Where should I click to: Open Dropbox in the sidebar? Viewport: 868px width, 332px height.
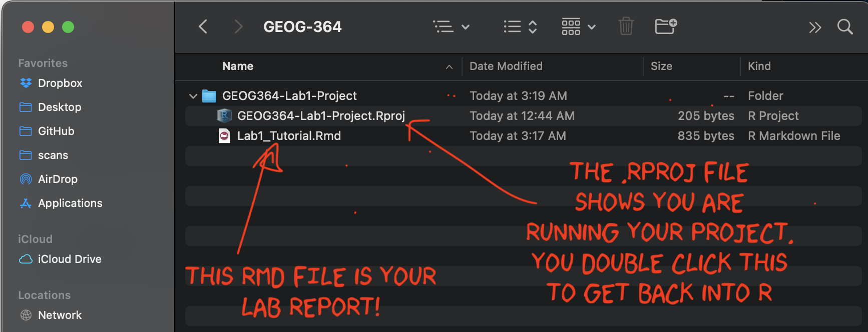[60, 83]
